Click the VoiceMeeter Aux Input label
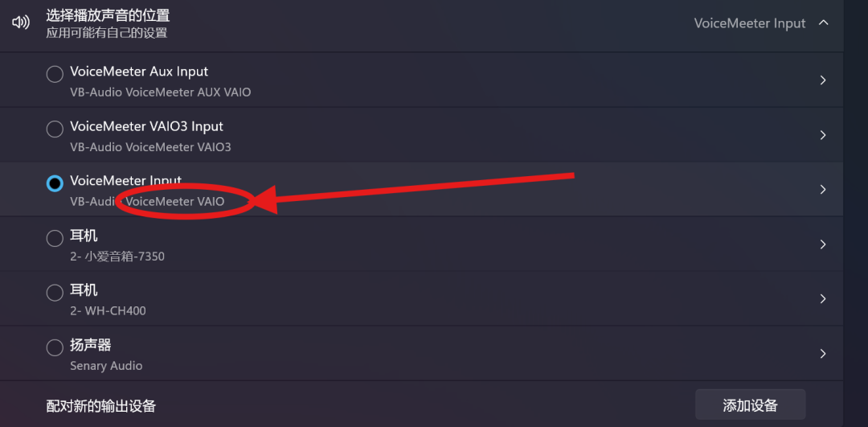This screenshot has height=427, width=868. tap(139, 72)
